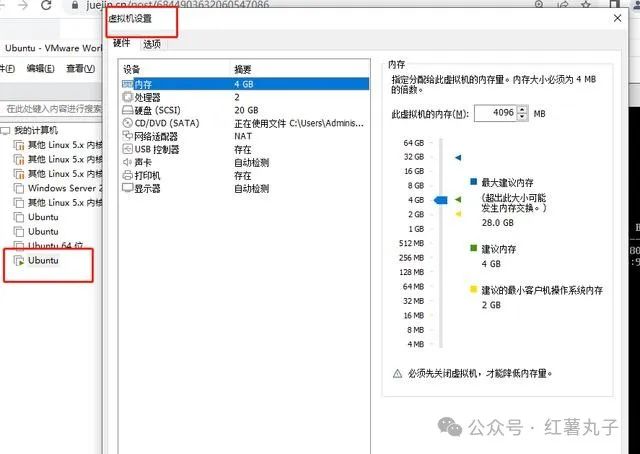
Task: Click the 自动检测 summary of 显示器
Action: (x=251, y=189)
